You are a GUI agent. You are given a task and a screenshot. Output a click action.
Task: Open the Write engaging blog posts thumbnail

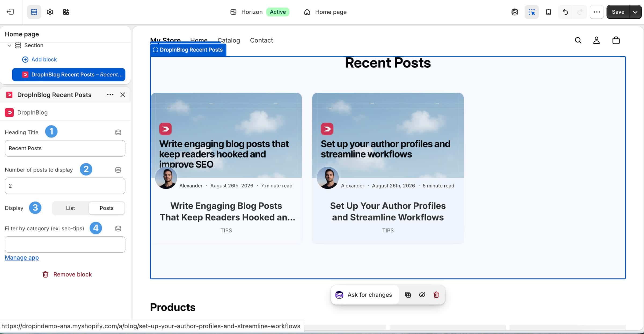coord(226,135)
